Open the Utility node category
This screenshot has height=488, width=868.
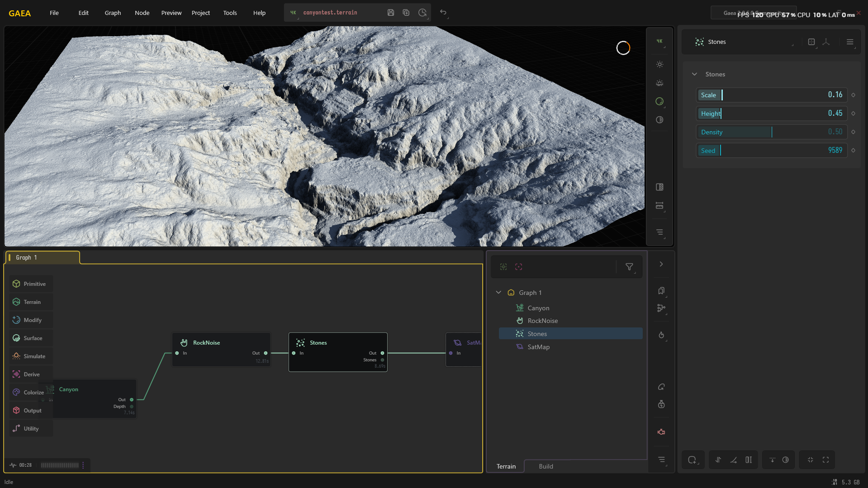(31, 429)
